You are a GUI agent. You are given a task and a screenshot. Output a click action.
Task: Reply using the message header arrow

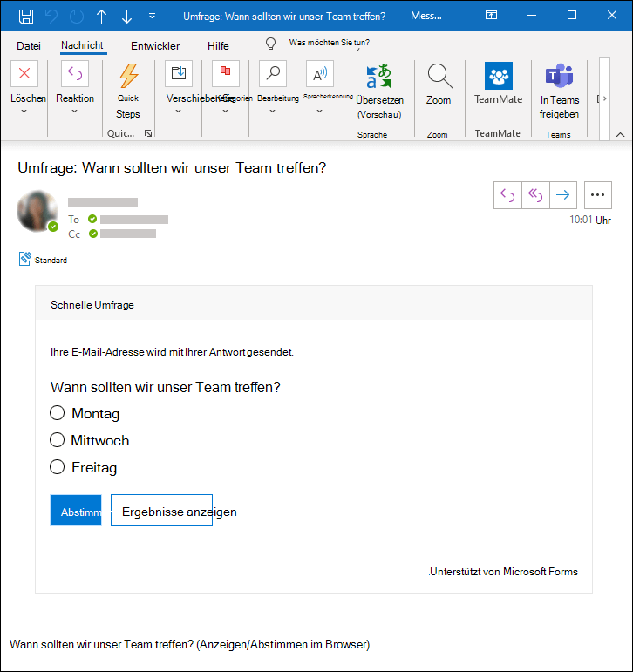click(507, 195)
